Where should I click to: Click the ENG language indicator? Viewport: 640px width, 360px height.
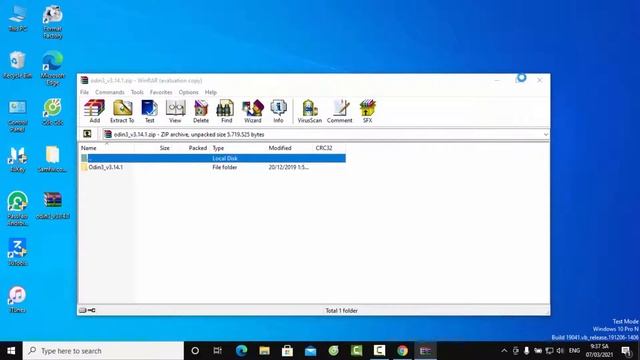point(574,351)
